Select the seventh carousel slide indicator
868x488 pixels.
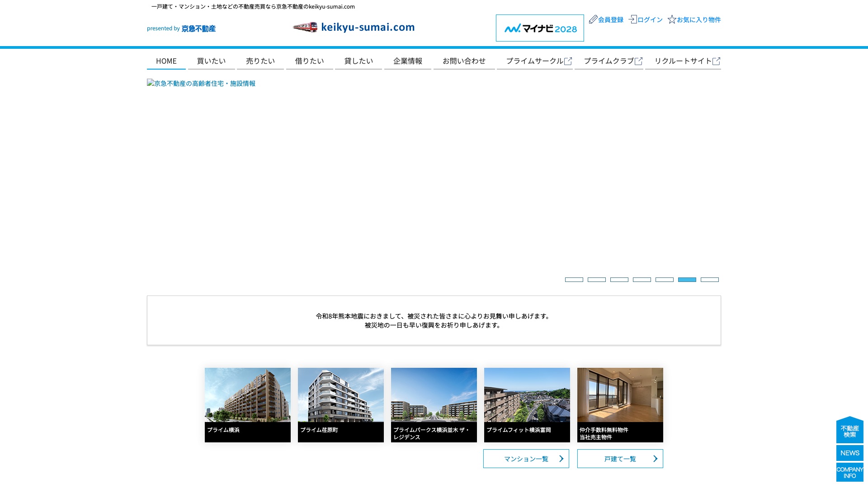pos(710,280)
